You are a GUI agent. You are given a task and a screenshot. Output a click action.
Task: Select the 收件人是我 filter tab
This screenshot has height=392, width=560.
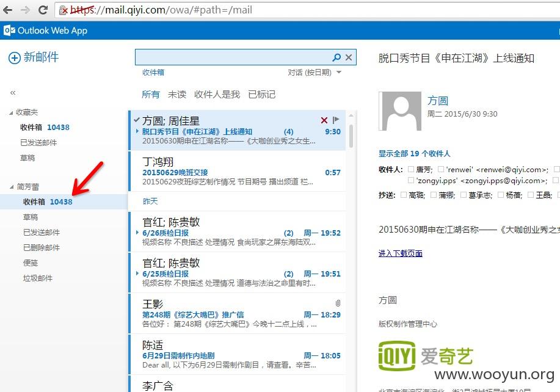point(217,95)
